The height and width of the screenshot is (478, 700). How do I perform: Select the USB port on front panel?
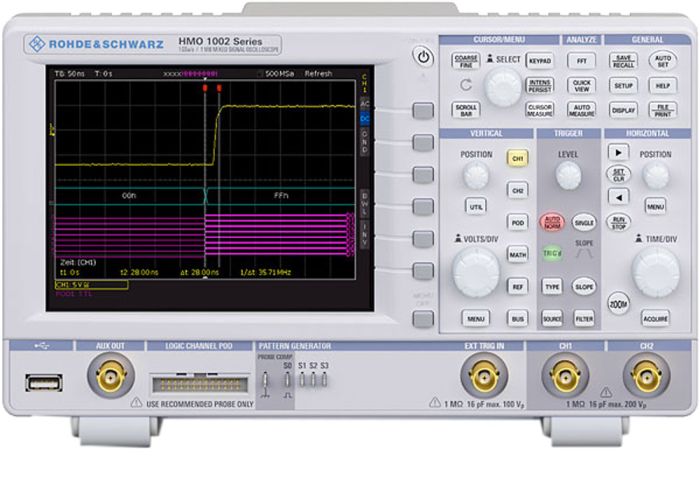pyautogui.click(x=44, y=383)
